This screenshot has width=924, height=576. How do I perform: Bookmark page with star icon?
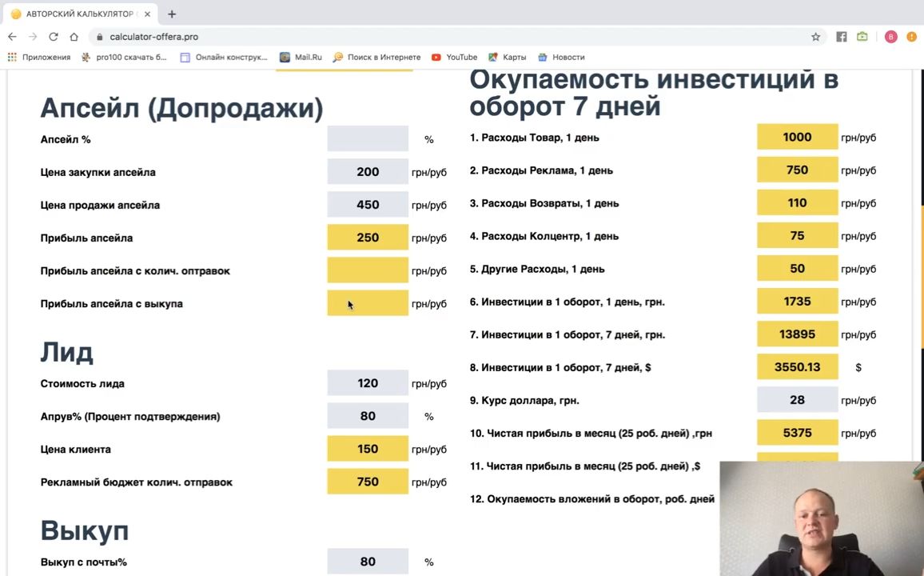pyautogui.click(x=815, y=37)
